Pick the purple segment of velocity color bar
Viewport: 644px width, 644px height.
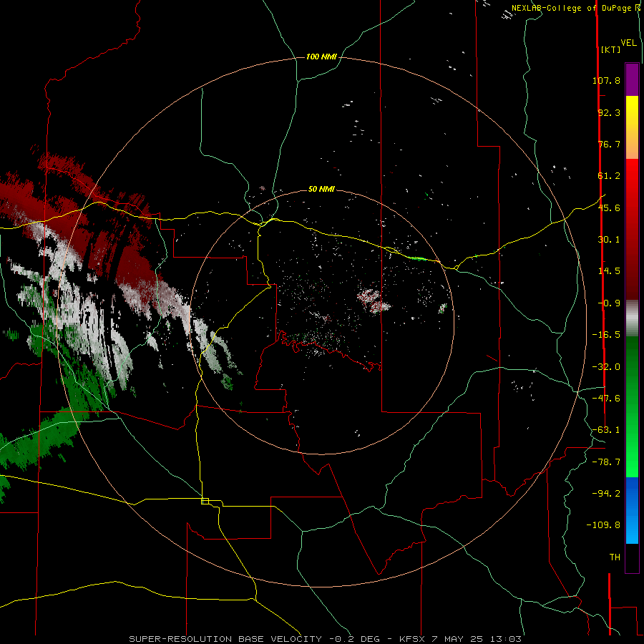632,79
